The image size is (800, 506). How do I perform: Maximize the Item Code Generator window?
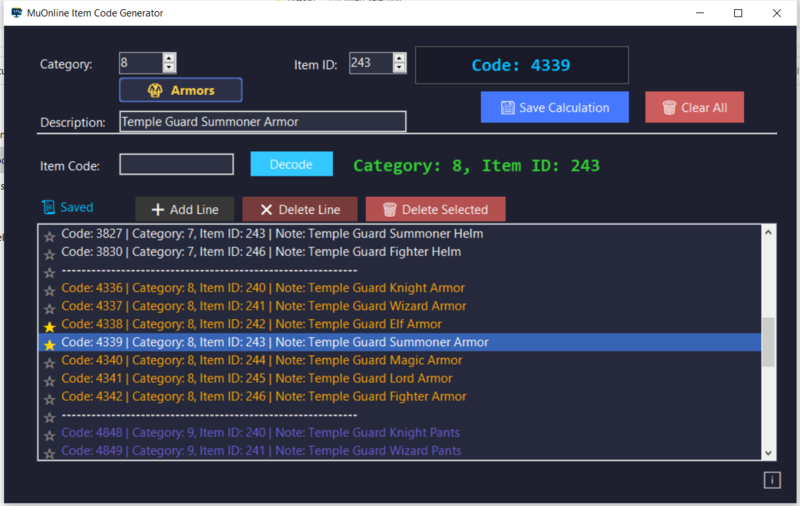pos(738,13)
